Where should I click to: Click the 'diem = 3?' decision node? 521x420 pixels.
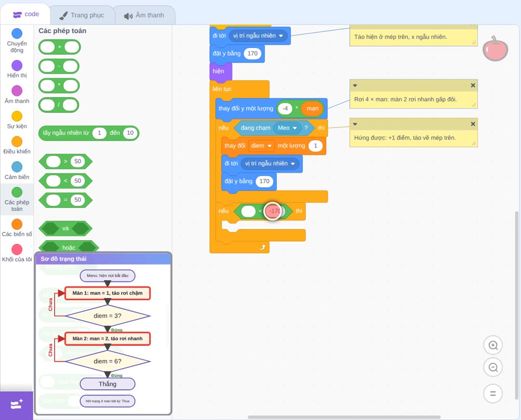[x=108, y=316]
